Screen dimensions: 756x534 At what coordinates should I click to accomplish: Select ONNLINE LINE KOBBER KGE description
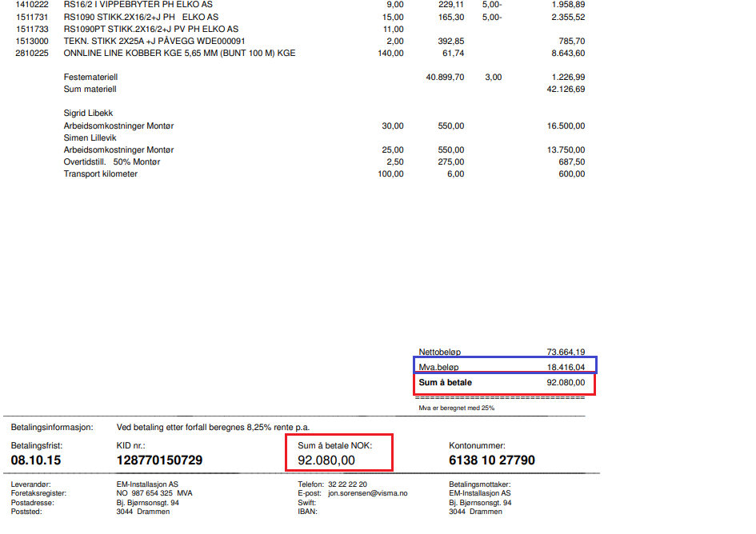(x=179, y=53)
